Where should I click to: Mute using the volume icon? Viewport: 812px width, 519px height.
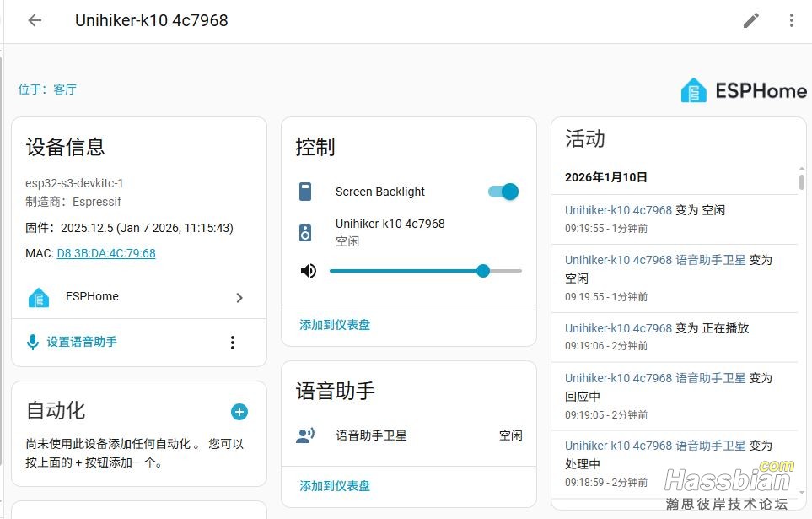[x=309, y=271]
